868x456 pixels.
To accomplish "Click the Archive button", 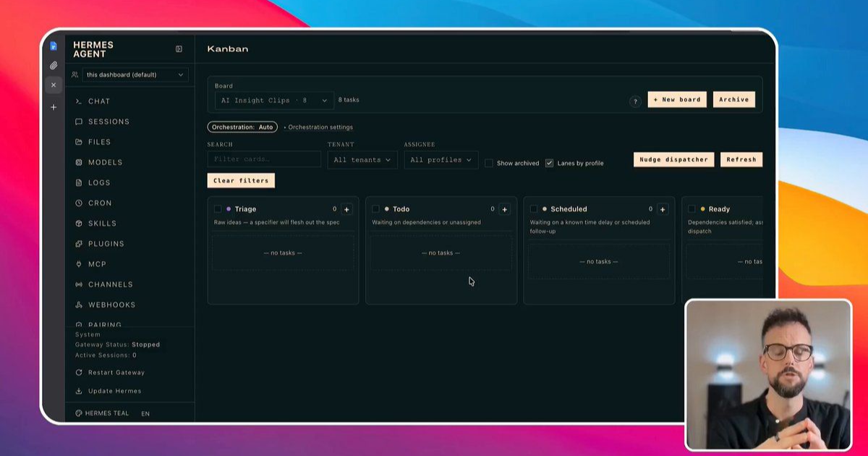I will 734,100.
